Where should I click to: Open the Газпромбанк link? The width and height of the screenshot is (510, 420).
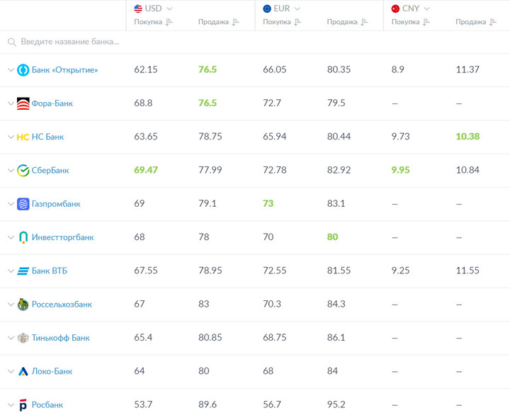pyautogui.click(x=56, y=204)
